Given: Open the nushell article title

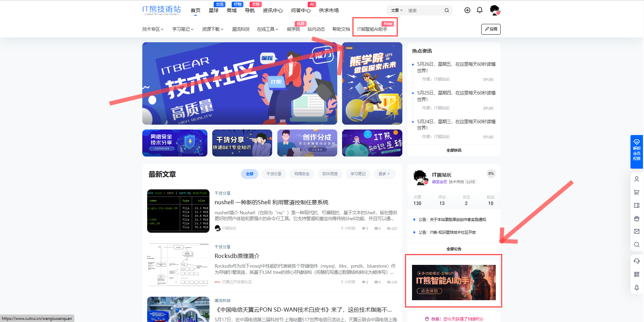Looking at the screenshot, I should coord(271,202).
